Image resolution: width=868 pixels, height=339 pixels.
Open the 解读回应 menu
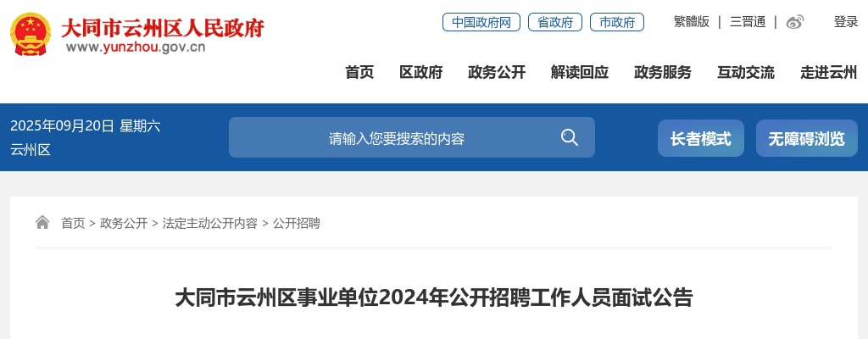pos(580,72)
